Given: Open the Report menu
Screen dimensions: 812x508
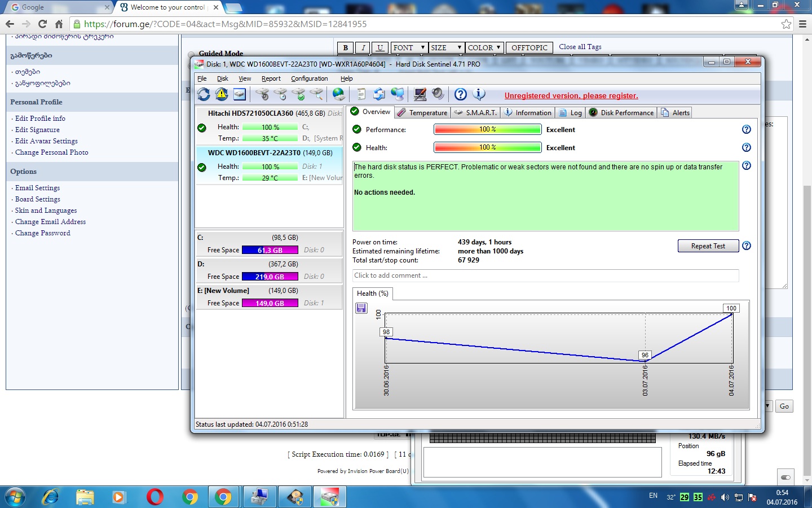Looking at the screenshot, I should point(271,79).
